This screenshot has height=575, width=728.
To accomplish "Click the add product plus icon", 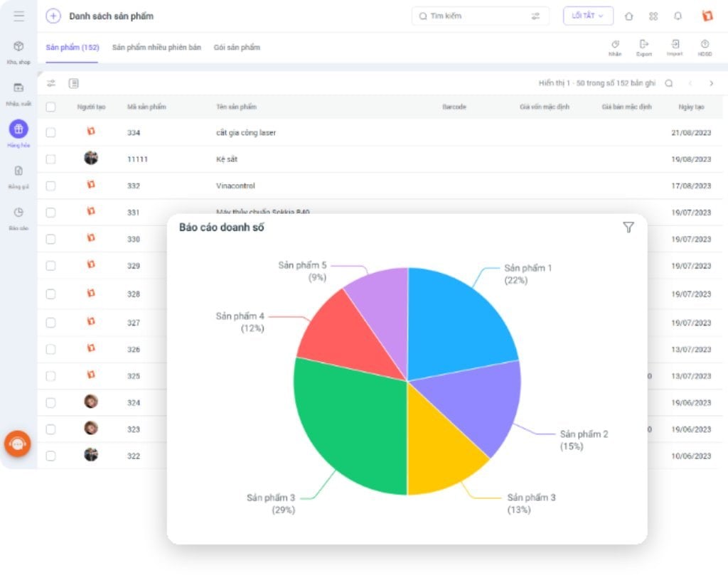I will [x=53, y=16].
